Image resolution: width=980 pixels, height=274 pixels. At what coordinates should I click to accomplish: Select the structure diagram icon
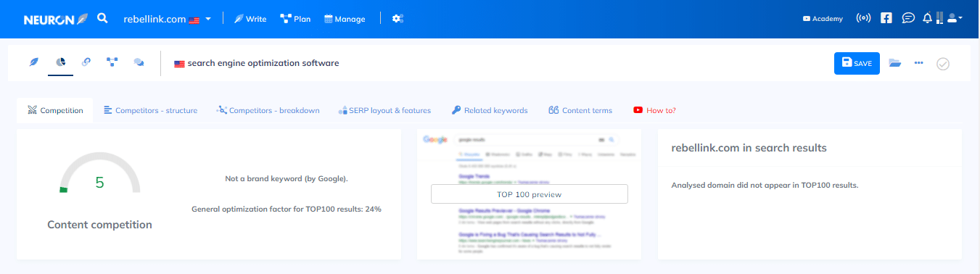(x=112, y=62)
